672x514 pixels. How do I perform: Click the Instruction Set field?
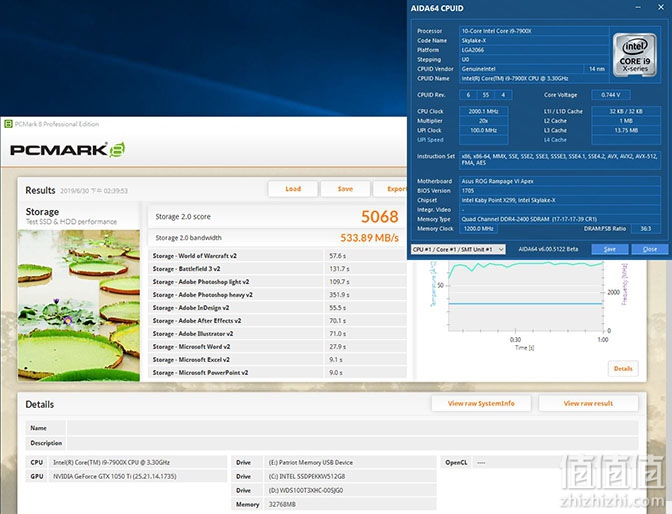coord(560,159)
